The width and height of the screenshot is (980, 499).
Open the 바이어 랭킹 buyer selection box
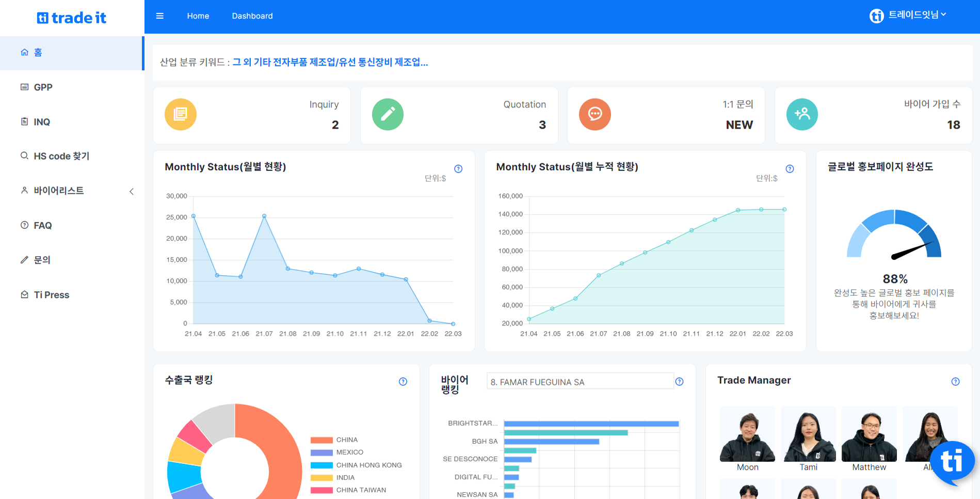[580, 382]
